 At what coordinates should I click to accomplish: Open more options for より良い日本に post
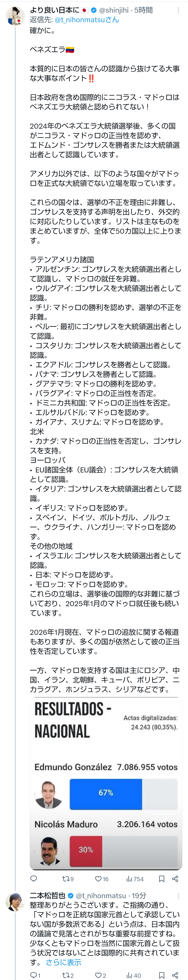178,10
